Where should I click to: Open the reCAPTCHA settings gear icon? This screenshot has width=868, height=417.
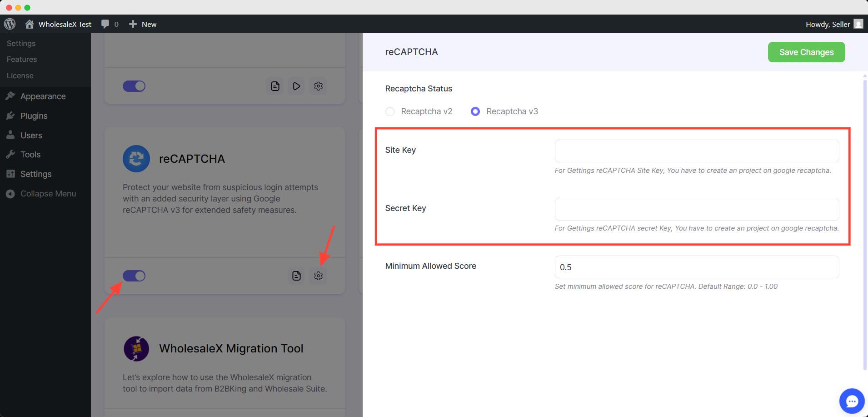(x=318, y=276)
